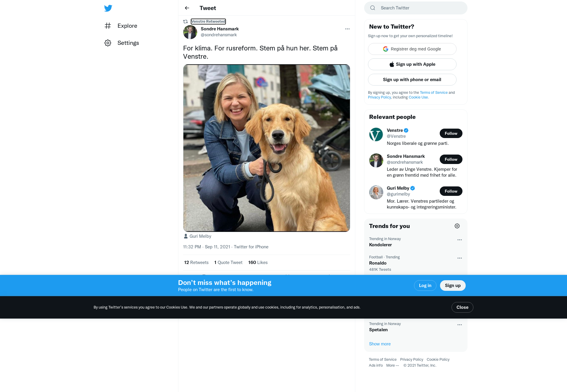Open the Spetalen trend
Viewport: 567px width, 392px height.
(x=416, y=327)
